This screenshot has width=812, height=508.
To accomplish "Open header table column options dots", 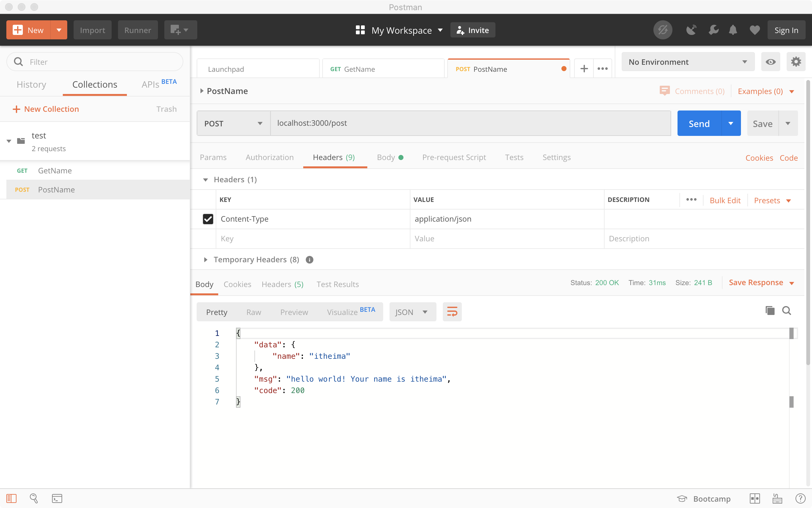I will pos(691,200).
